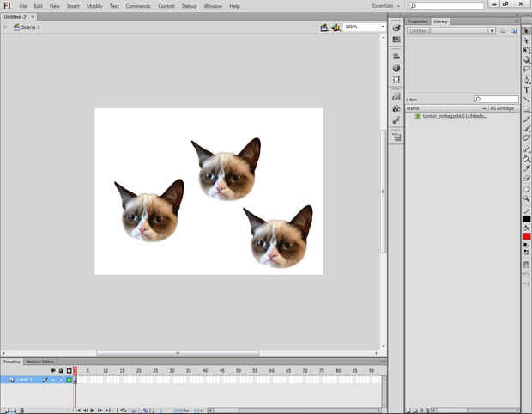Viewport: 532px width, 414px height.
Task: Select the Bone tool
Action: coord(526,149)
